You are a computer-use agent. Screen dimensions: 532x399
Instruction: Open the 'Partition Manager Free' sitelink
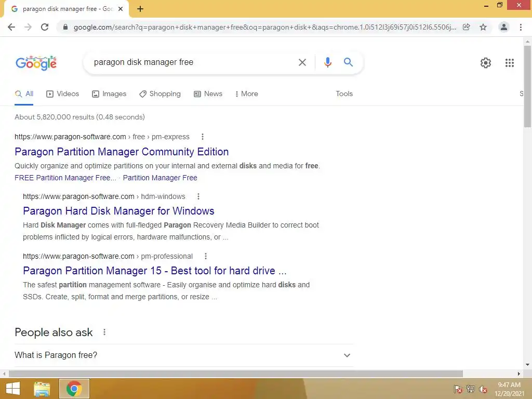[x=160, y=178]
